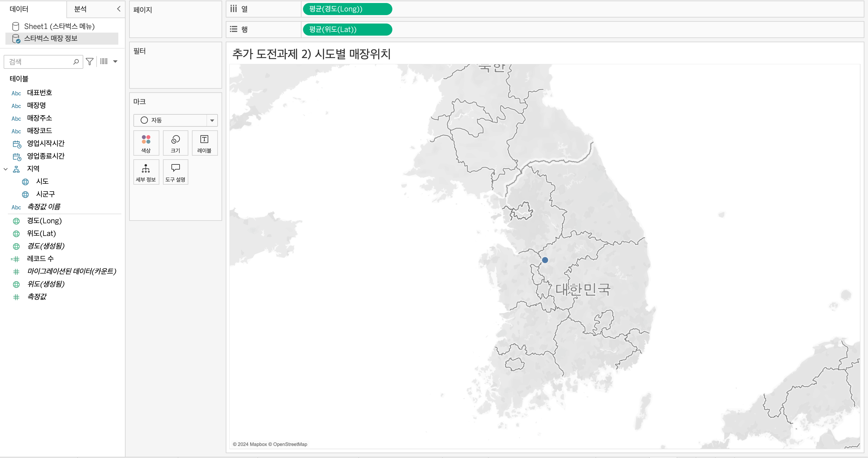Select the 스타벅스 매장 정보 data source
This screenshot has width=868, height=458.
click(51, 38)
